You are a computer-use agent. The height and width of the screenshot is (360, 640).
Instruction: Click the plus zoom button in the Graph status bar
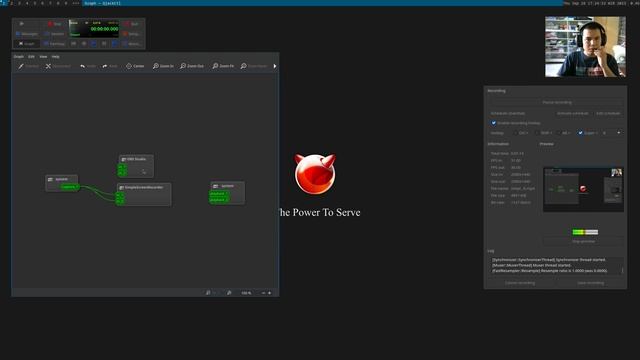269,293
